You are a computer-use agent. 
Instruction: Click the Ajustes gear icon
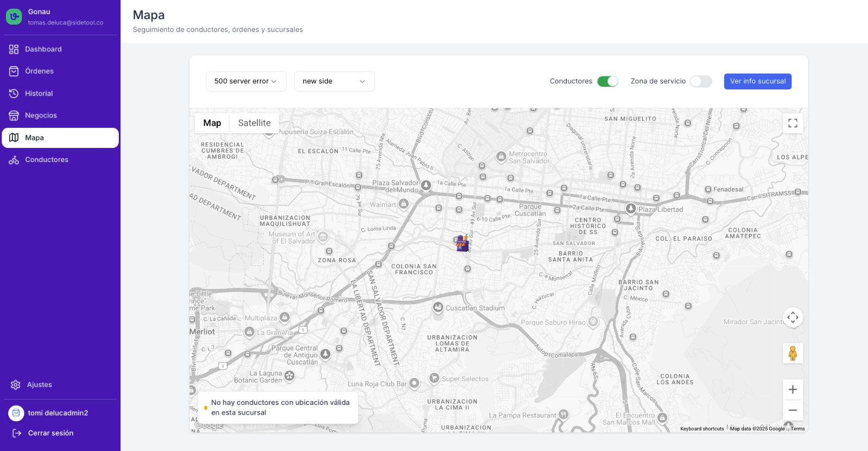pos(16,385)
